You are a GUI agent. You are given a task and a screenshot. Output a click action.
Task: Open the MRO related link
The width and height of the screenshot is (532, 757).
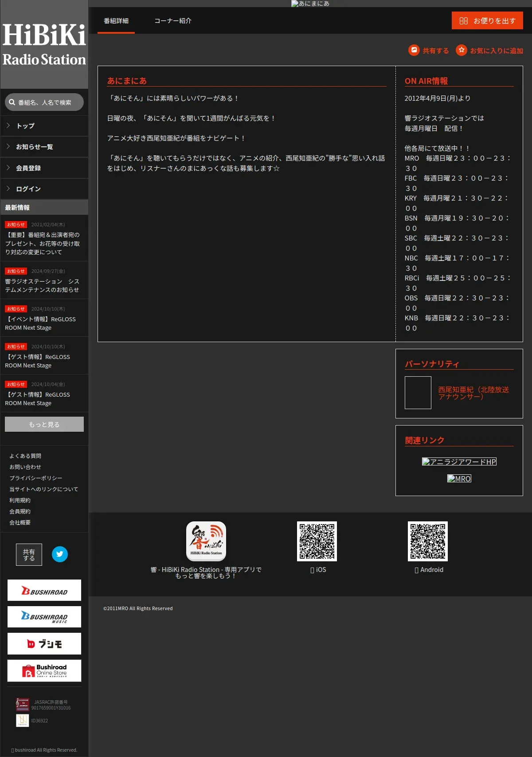(x=459, y=478)
